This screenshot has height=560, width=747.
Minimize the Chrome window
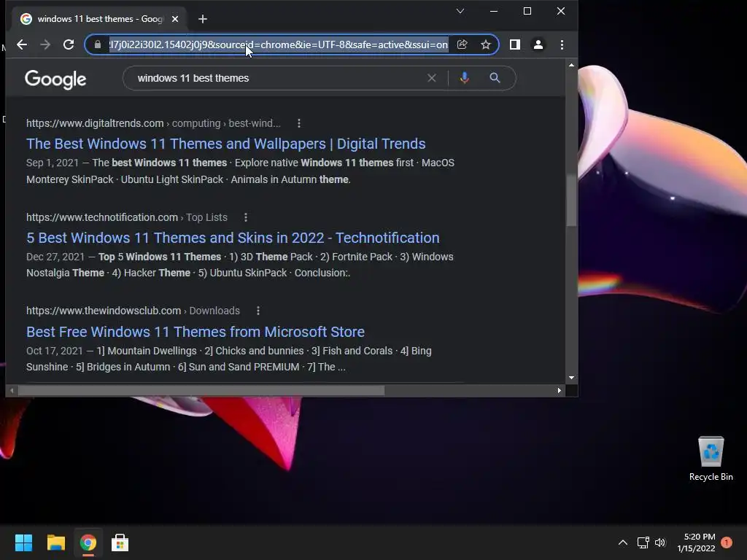494,11
